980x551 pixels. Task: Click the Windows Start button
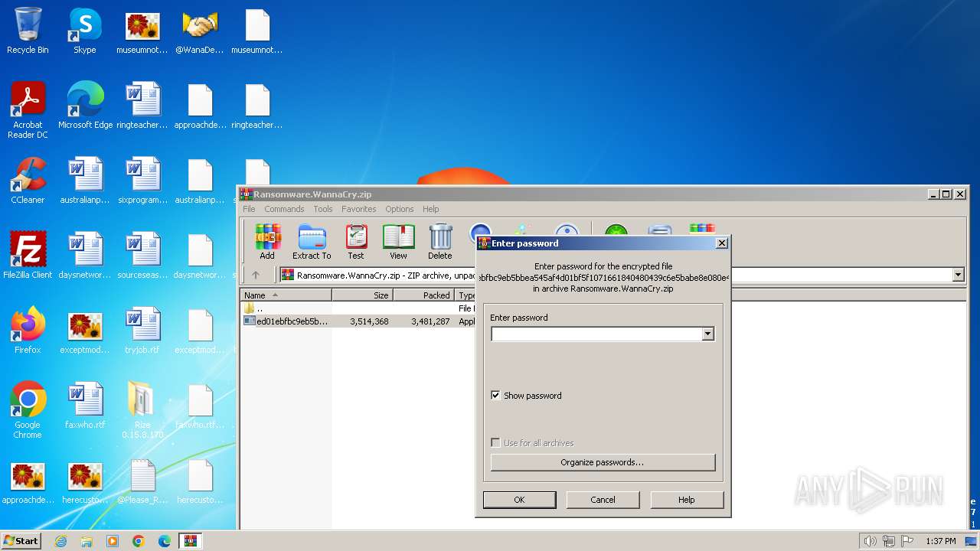click(x=21, y=541)
